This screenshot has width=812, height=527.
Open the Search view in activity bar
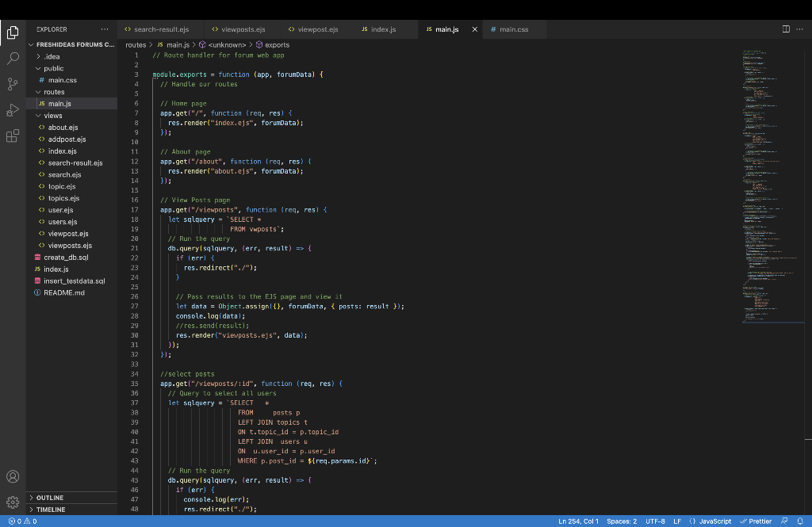13,59
